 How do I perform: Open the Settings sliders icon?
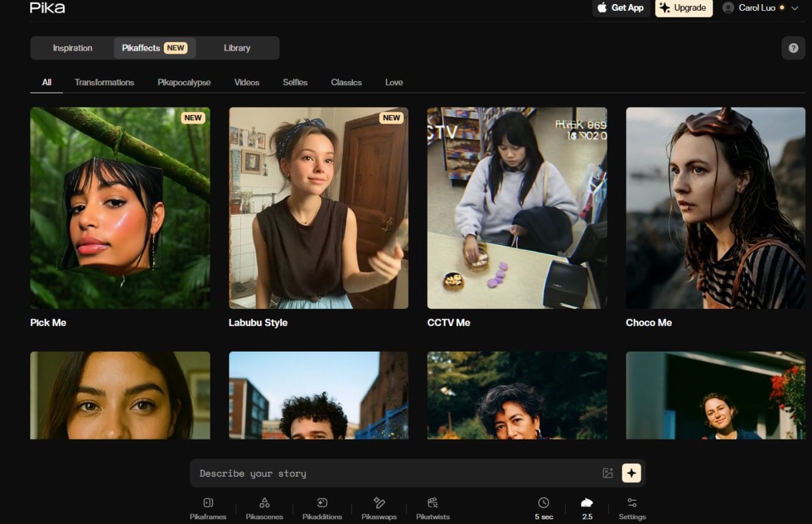(632, 503)
